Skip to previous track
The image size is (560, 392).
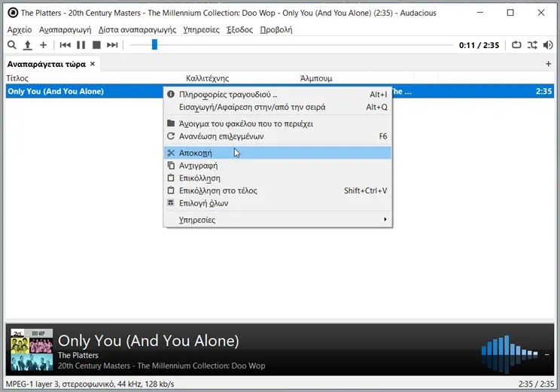coord(65,45)
